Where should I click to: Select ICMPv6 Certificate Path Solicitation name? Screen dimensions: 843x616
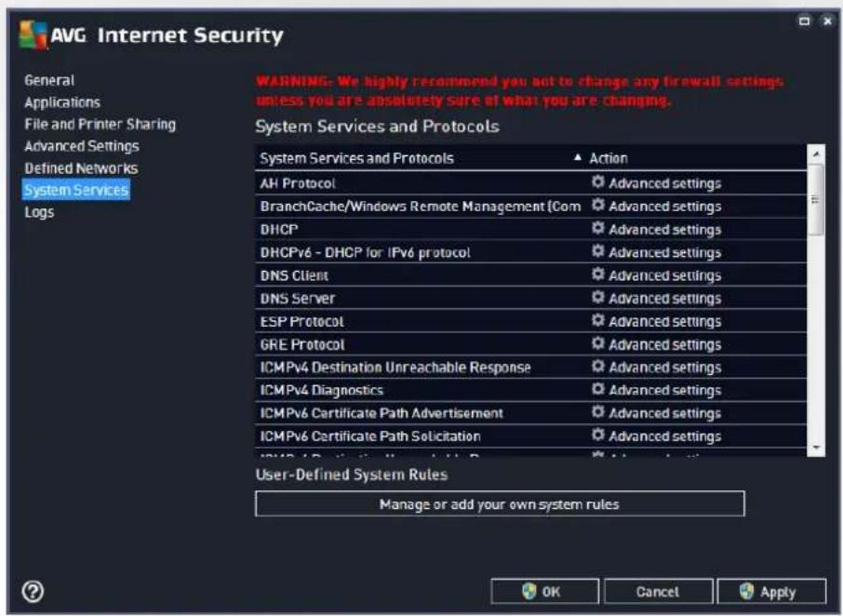[370, 435]
